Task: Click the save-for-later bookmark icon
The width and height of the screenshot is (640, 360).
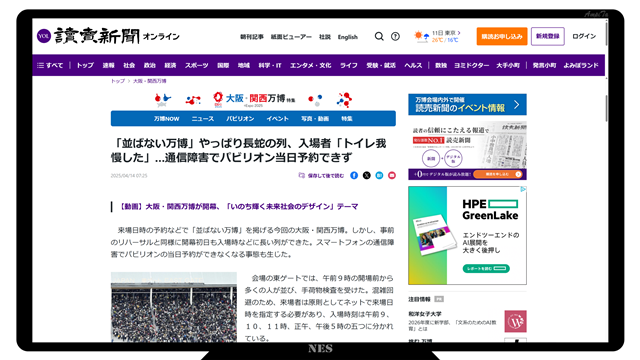Action: coord(301,175)
